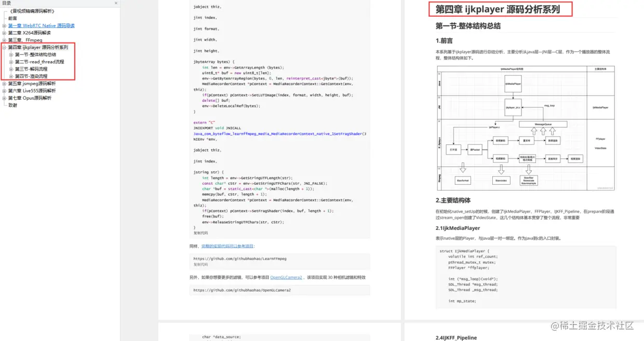Click the github.com/githubhaohao/OpenGLCamera2 URL text
The width and height of the screenshot is (644, 341).
click(x=242, y=290)
